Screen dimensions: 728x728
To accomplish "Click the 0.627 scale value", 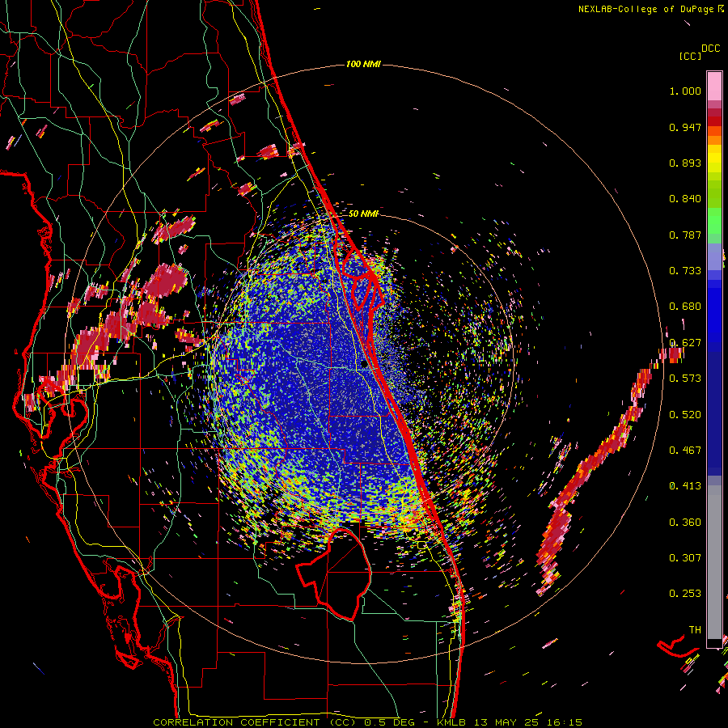I will pyautogui.click(x=685, y=343).
